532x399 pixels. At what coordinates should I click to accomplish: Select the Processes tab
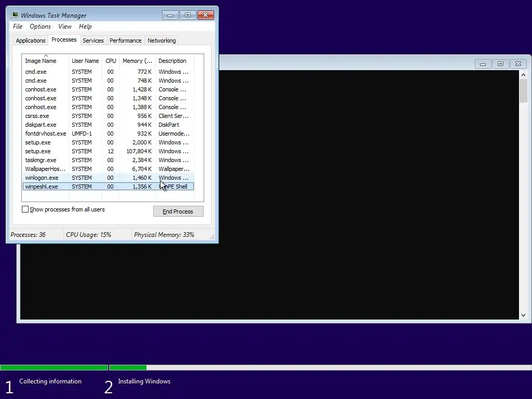(64, 39)
